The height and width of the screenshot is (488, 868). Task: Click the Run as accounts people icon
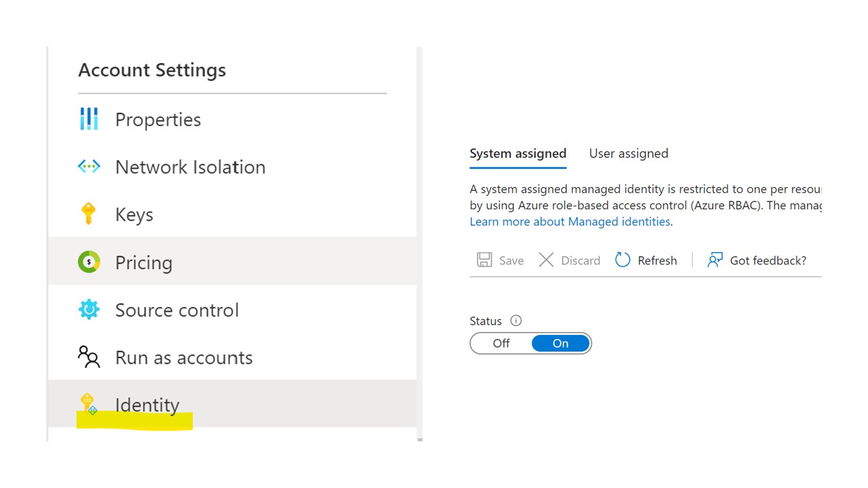click(x=89, y=357)
